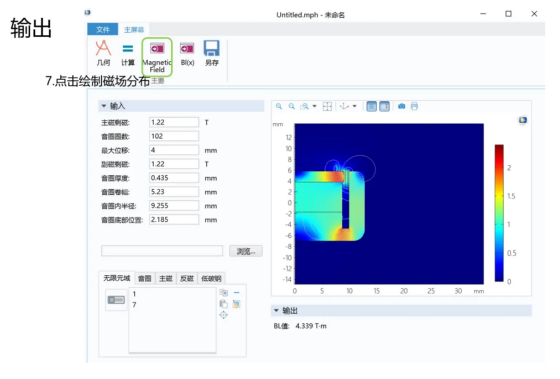The height and width of the screenshot is (379, 560).
Task: Open the view axis dropdown arrow
Action: pos(355,106)
